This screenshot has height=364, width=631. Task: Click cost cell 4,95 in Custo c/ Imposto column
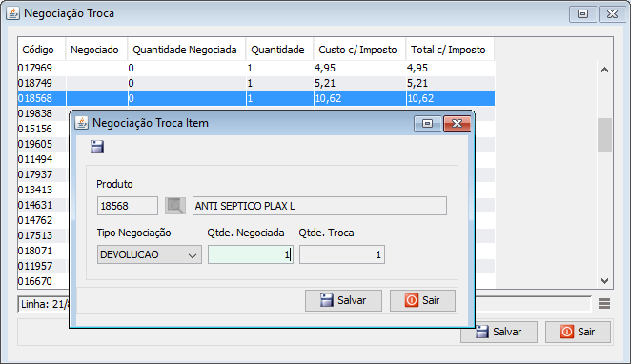tap(359, 68)
